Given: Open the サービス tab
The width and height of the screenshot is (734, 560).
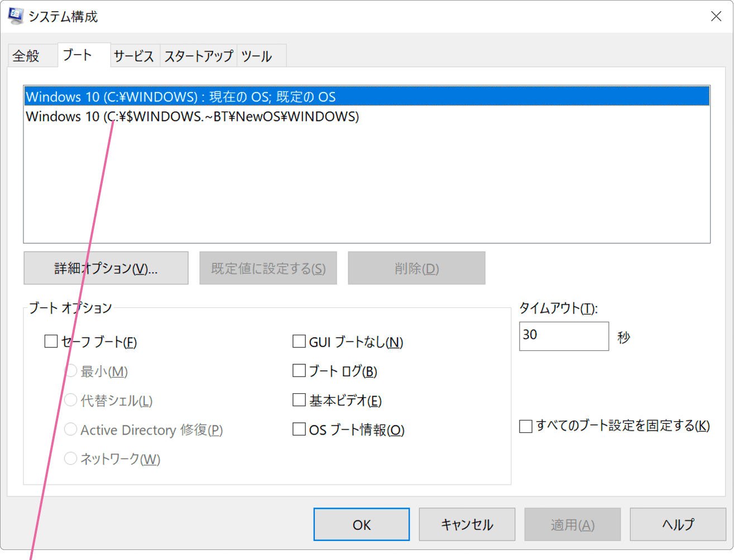Looking at the screenshot, I should [x=134, y=56].
